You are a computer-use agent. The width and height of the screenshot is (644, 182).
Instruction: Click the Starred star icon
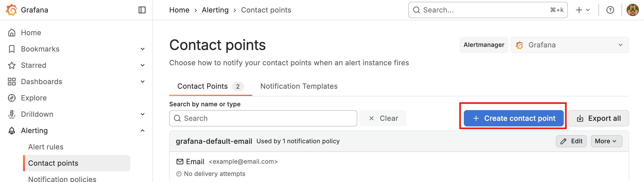pyautogui.click(x=12, y=65)
